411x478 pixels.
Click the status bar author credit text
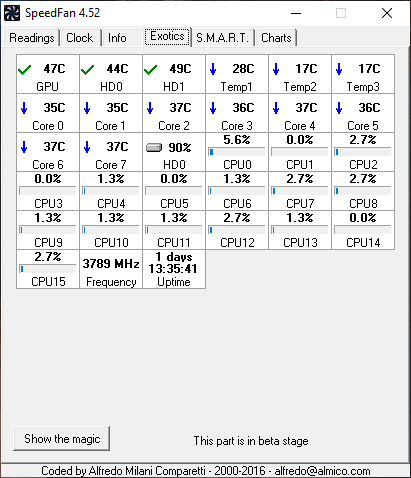(x=206, y=471)
